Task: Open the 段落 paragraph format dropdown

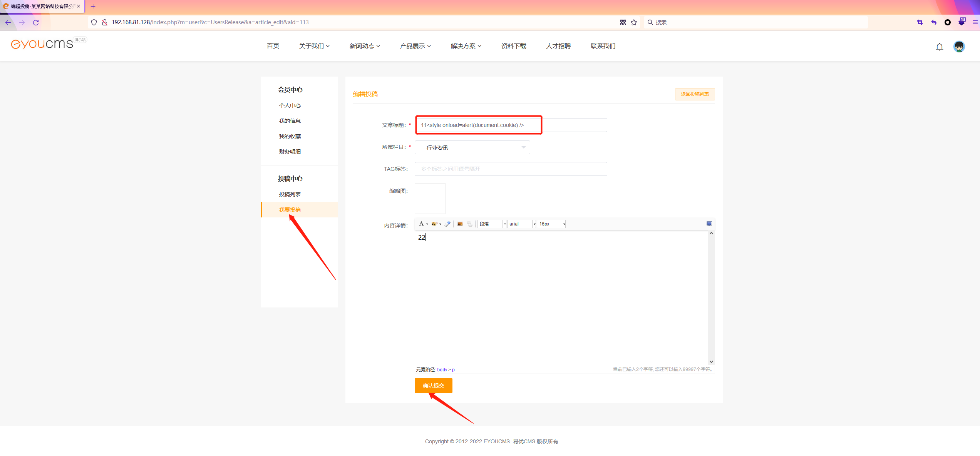Action: click(492, 224)
